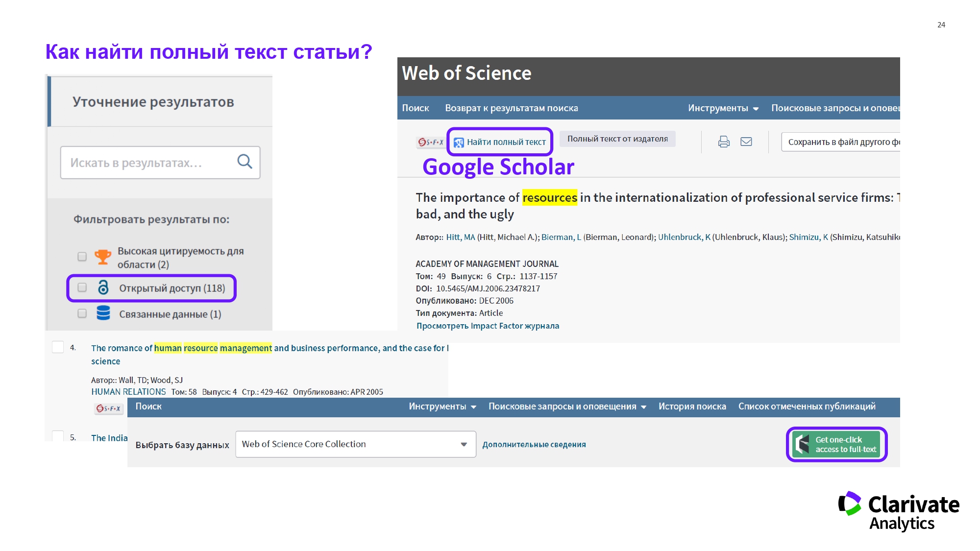Open История поиска menu item
The image size is (980, 551).
692,407
